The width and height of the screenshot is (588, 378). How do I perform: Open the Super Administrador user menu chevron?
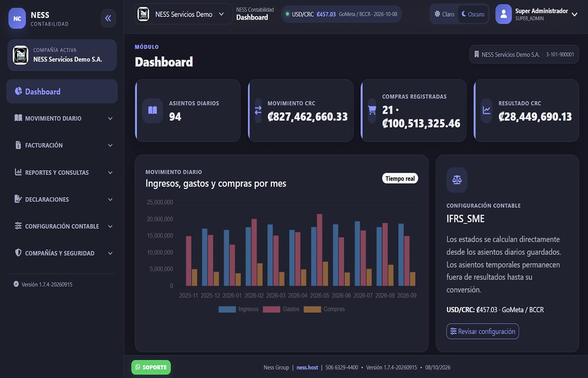(575, 14)
